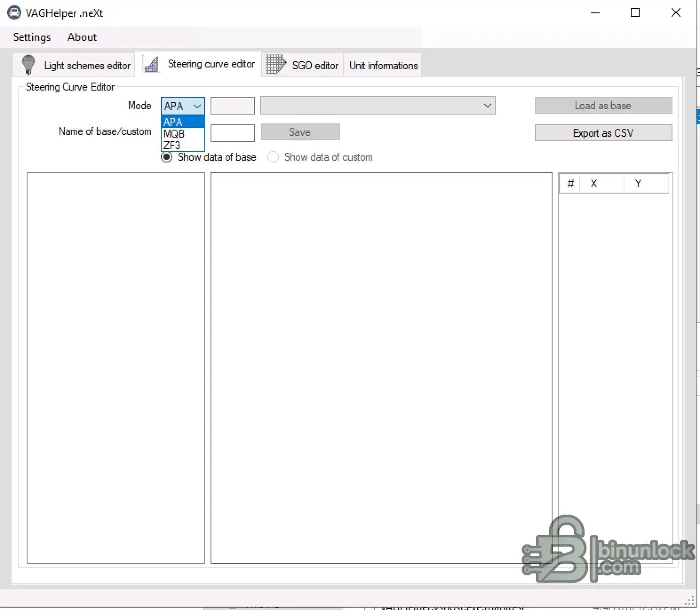
Task: Focus the small field next to Mode dropdown
Action: [x=232, y=106]
